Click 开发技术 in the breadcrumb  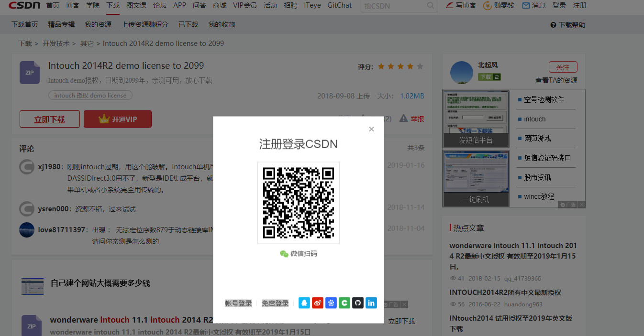56,43
